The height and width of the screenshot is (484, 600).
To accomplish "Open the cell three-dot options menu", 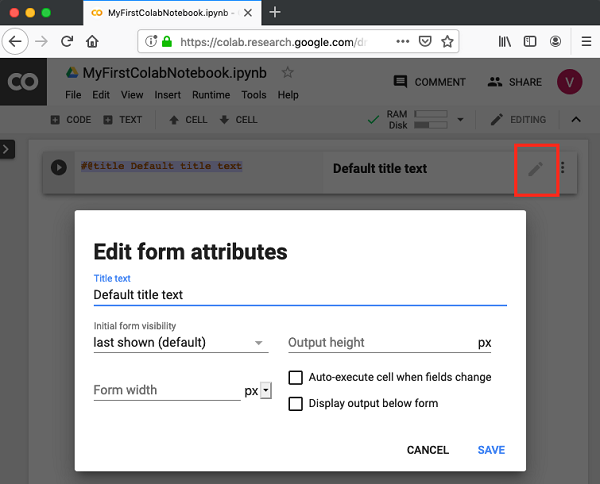I will 562,168.
